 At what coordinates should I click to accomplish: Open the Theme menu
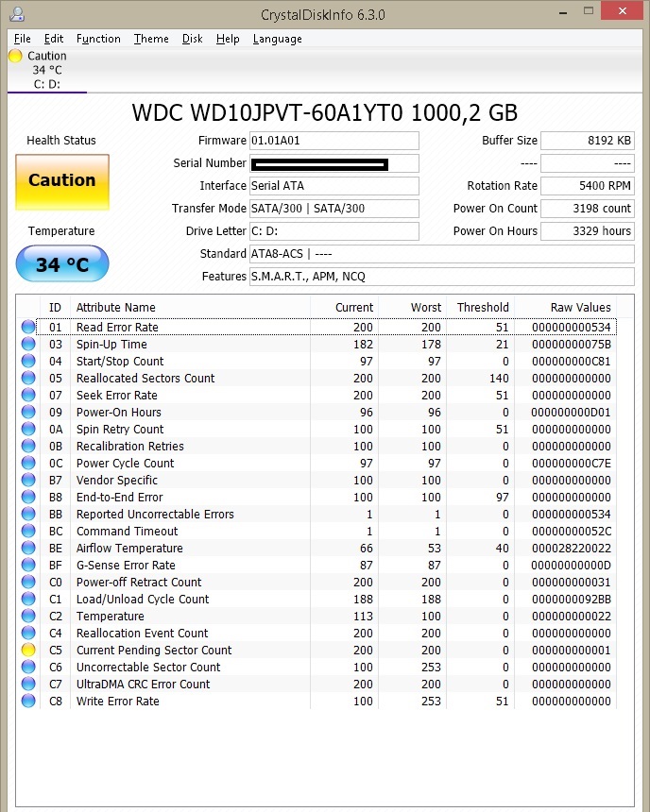click(x=151, y=39)
